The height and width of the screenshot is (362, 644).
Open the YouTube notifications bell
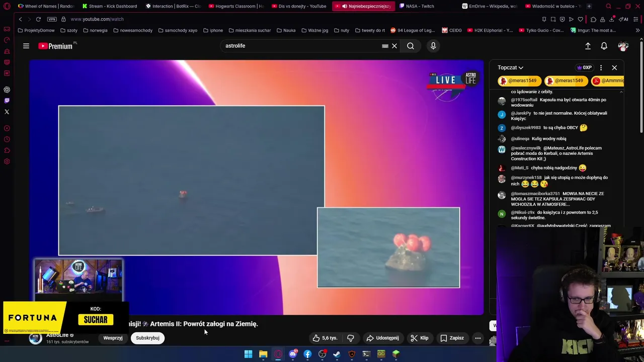pos(604,46)
